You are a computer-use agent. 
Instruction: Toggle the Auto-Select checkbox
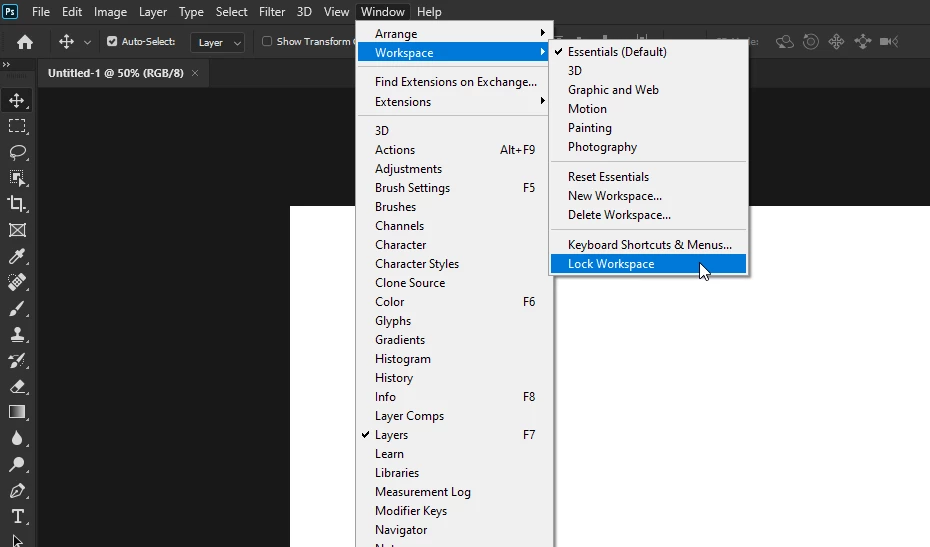(112, 41)
